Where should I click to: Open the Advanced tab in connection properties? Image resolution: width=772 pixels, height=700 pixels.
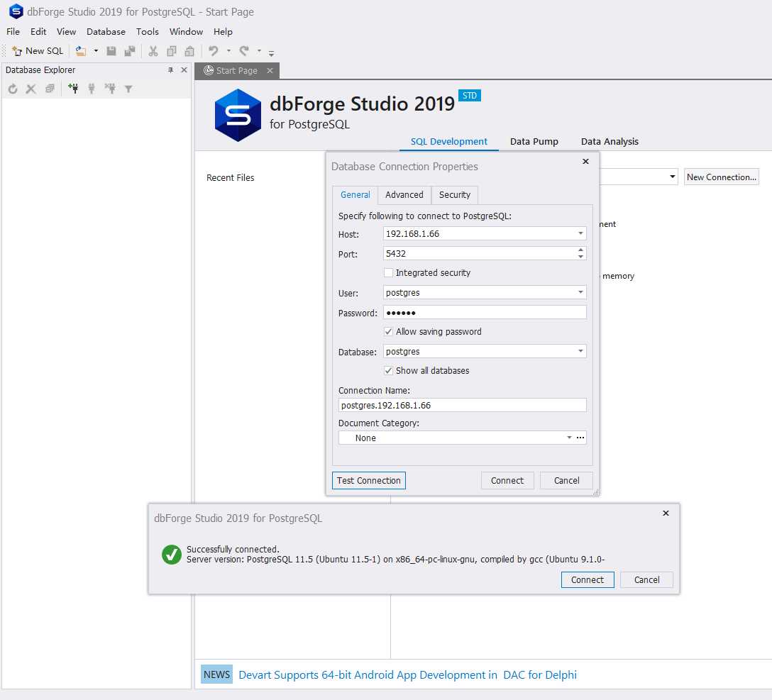tap(404, 195)
